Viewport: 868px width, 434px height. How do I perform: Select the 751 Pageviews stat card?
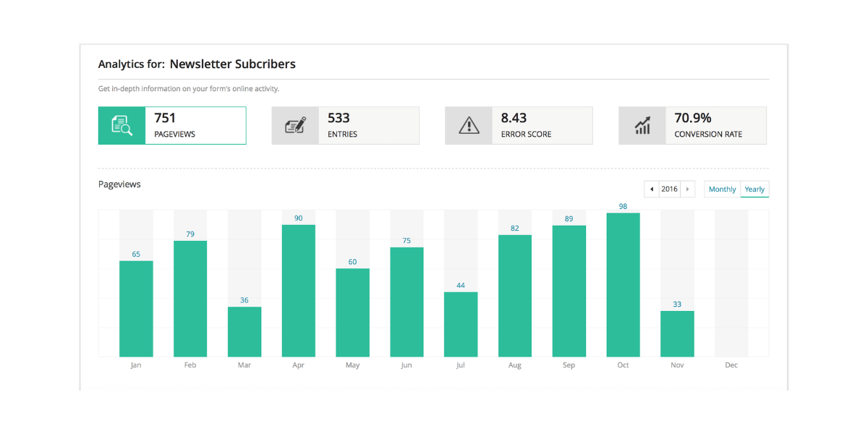195,126
